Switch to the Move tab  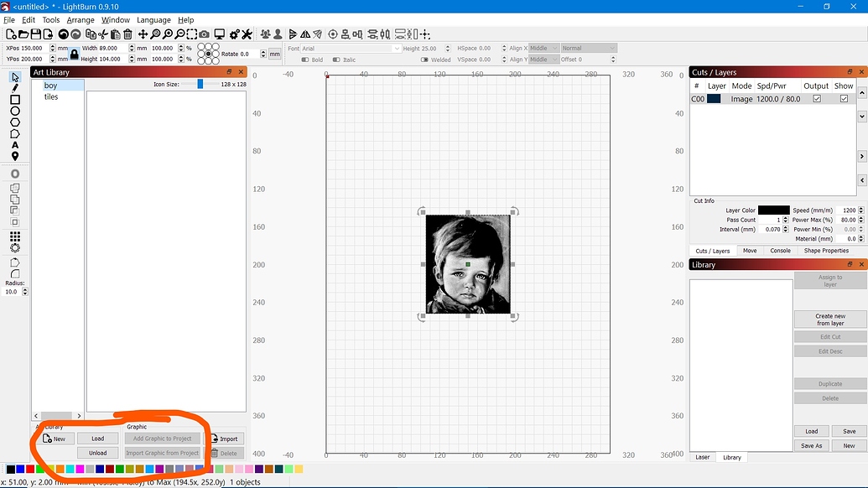pos(750,251)
